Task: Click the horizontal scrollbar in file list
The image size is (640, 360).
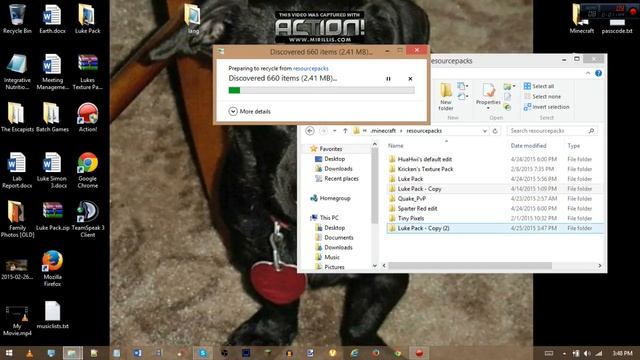Action: coord(470,266)
